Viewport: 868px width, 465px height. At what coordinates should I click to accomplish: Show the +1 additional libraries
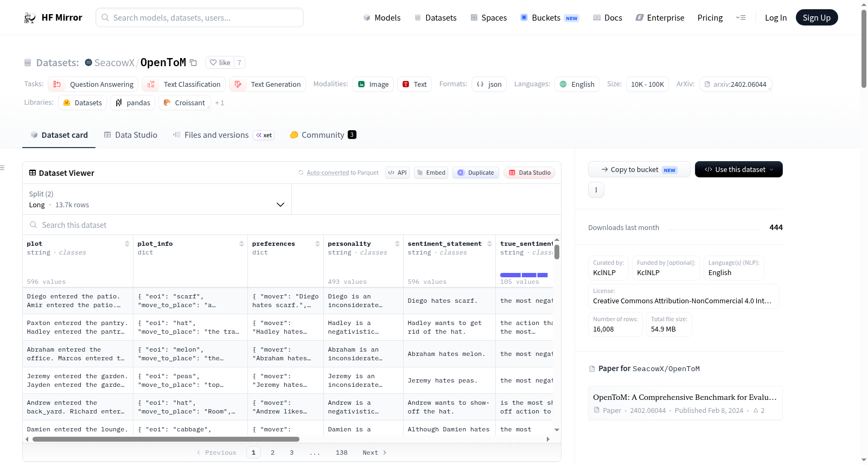click(220, 103)
